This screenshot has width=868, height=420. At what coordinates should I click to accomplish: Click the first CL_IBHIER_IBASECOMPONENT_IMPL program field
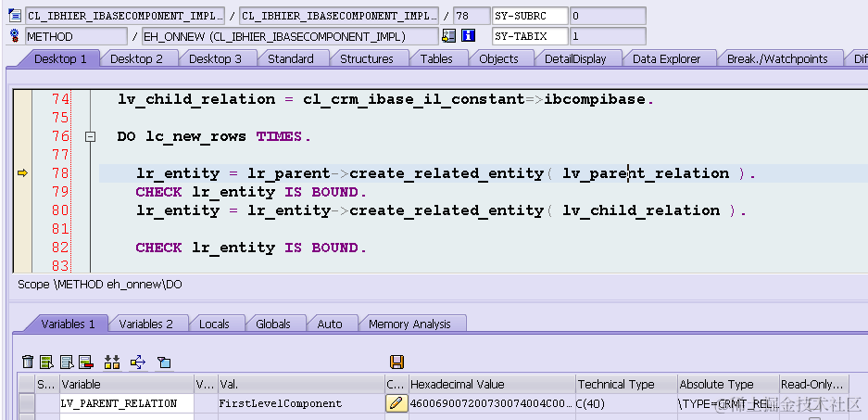click(125, 16)
